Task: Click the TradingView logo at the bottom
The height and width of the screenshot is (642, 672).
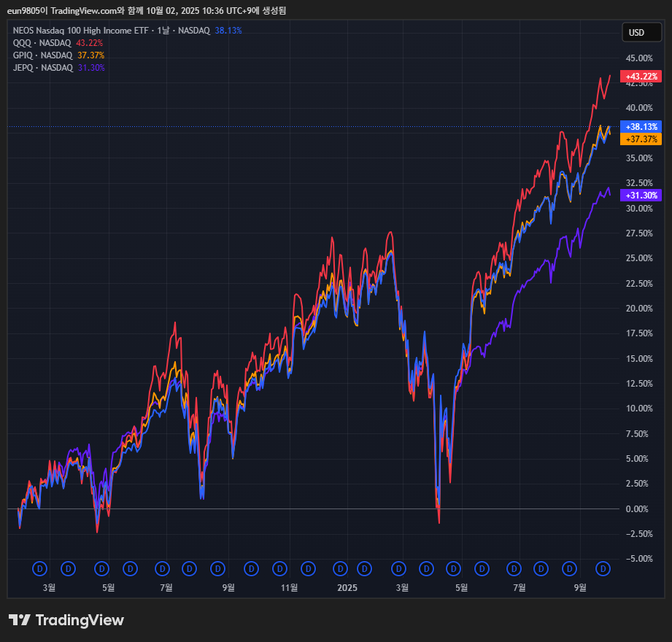Action: coord(66,620)
